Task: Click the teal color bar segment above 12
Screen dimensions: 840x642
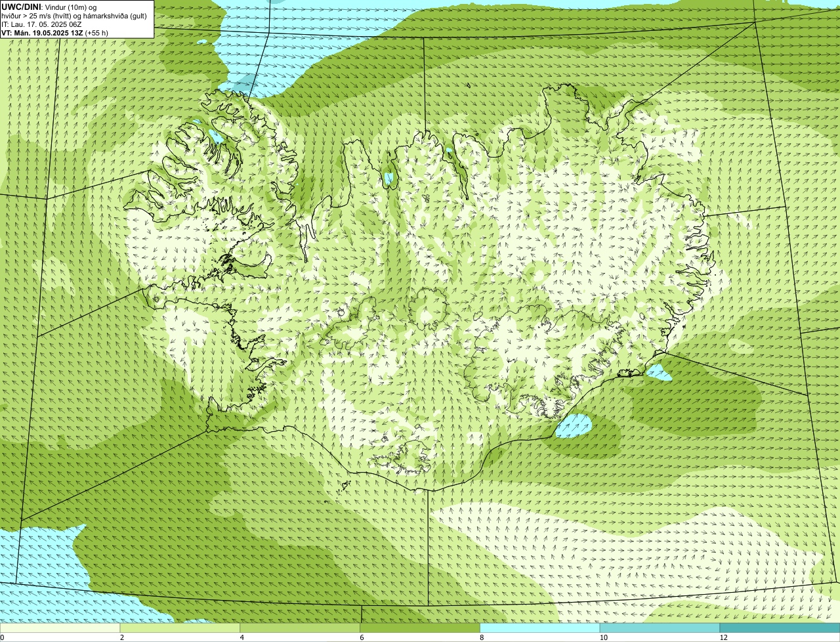Action: (780, 628)
